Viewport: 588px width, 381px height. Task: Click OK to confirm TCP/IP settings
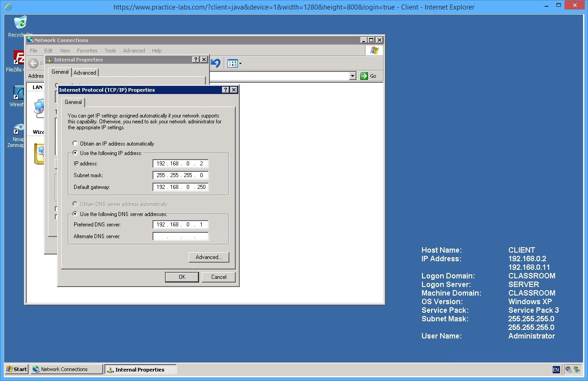[x=182, y=277]
